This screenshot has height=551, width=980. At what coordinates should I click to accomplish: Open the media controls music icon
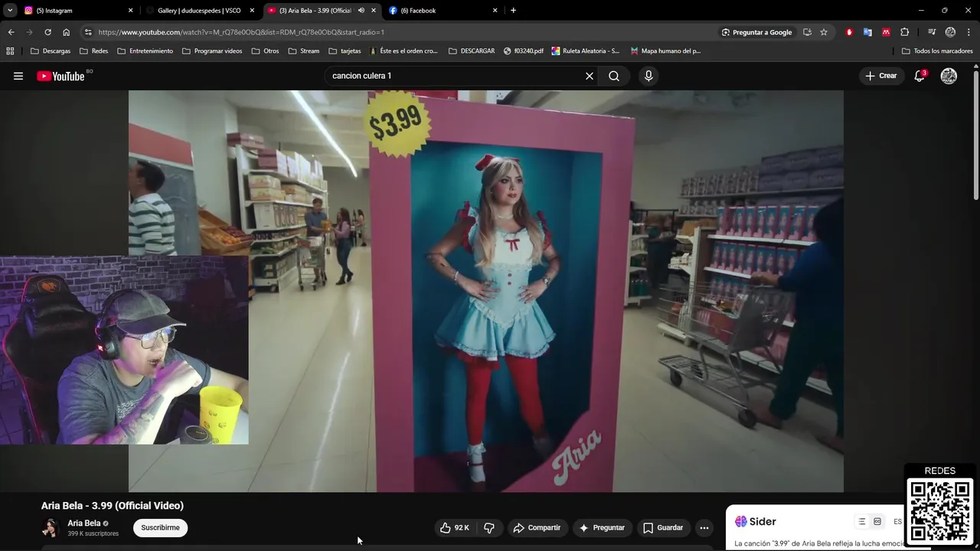coord(932,32)
